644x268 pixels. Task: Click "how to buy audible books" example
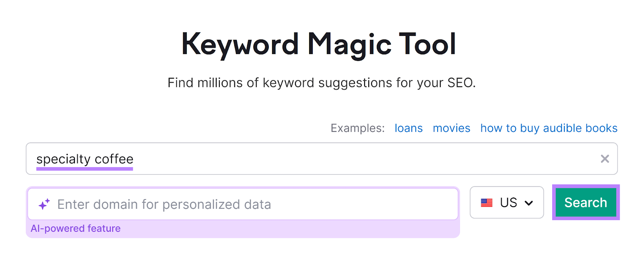tap(548, 128)
